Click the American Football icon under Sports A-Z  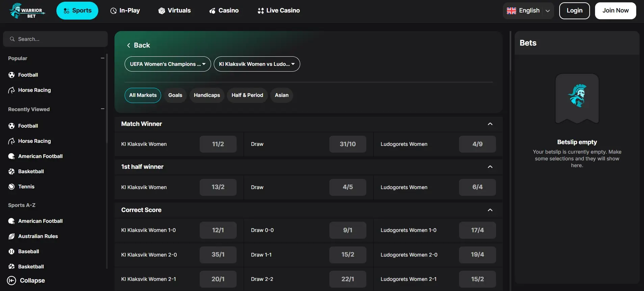point(11,221)
